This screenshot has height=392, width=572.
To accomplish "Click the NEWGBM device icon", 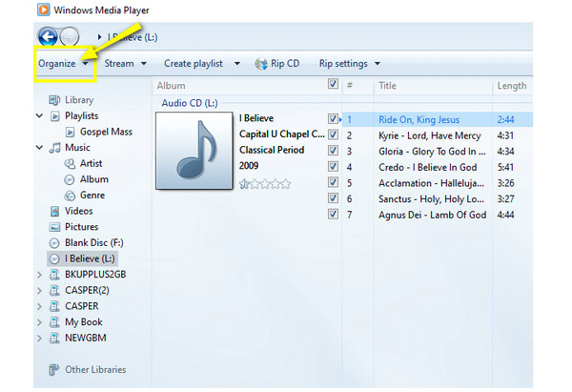I will pyautogui.click(x=54, y=338).
